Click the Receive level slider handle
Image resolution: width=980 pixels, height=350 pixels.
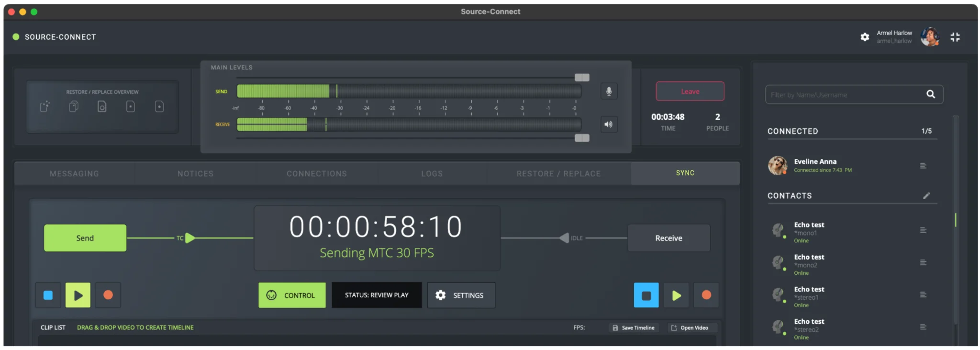[x=582, y=138]
